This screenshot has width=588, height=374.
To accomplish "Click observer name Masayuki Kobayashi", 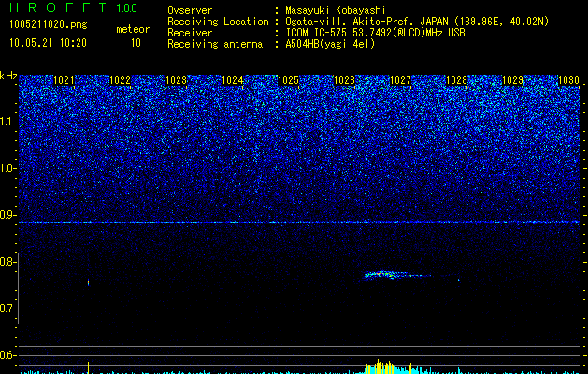I will click(336, 10).
